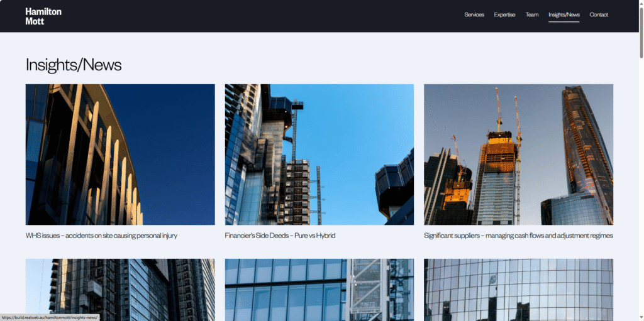
Task: Open the WHS issues accidents on site article
Action: (x=101, y=236)
